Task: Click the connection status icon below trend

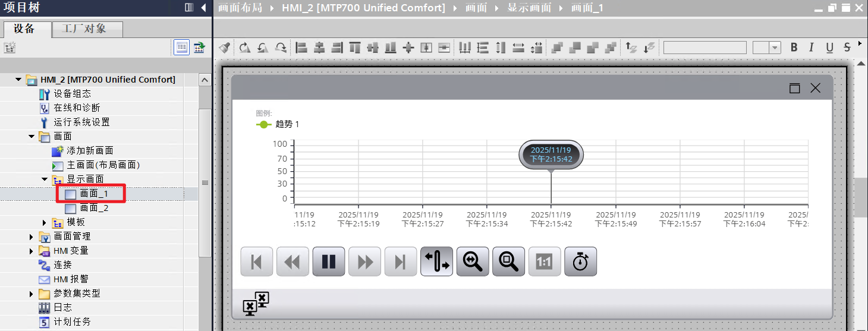Action: click(256, 303)
